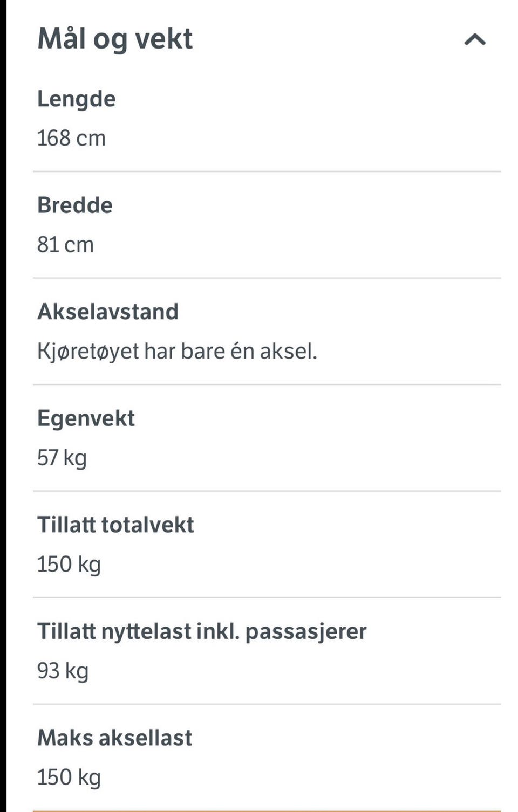This screenshot has width=518, height=812.
Task: Click the divider line below Egenvekt row
Action: coord(267,491)
